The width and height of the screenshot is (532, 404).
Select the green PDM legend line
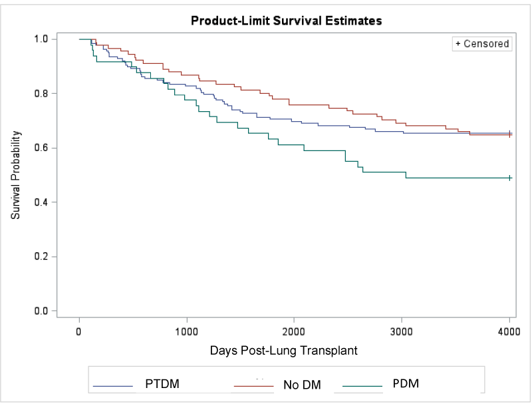point(363,385)
